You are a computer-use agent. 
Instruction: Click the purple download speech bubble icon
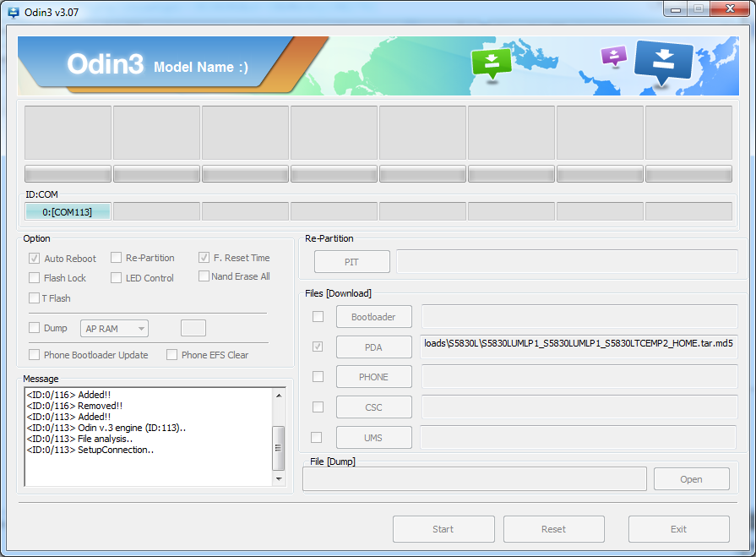(613, 56)
